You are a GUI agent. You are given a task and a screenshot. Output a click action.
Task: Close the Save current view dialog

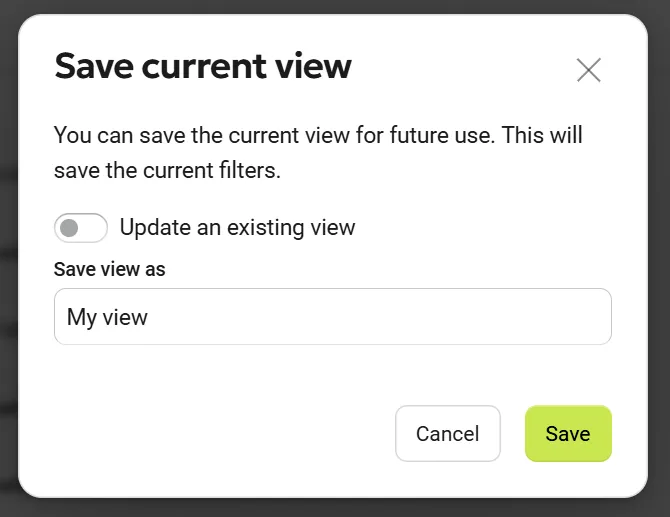(x=588, y=70)
